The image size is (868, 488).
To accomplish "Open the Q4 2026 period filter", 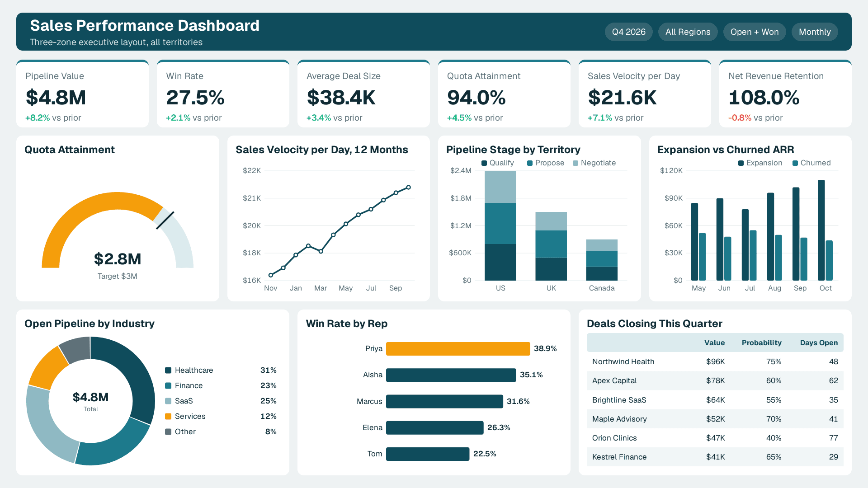I will 628,32.
